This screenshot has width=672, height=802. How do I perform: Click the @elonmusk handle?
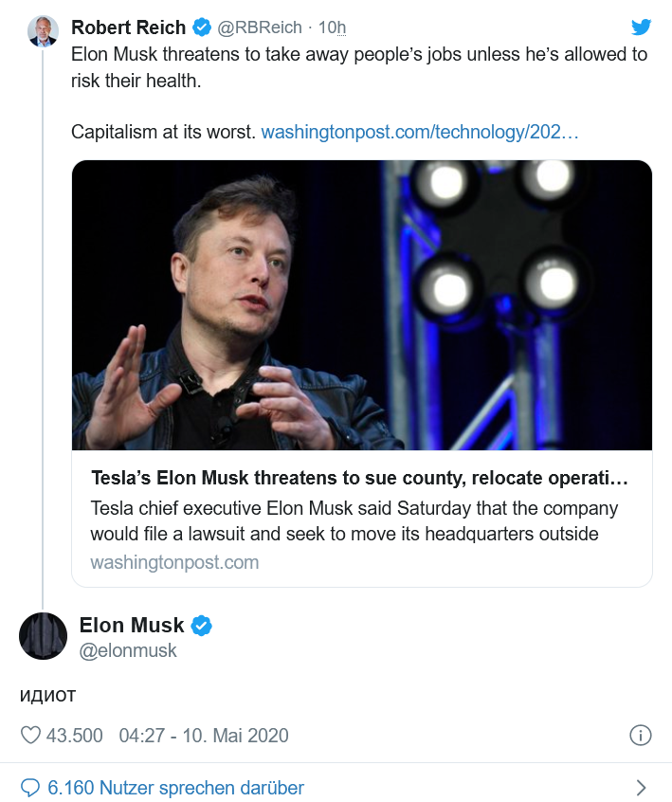pos(128,651)
